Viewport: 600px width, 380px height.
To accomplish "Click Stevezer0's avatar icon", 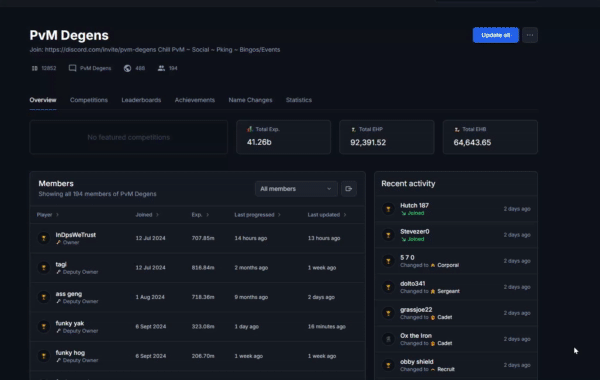I will coord(388,235).
